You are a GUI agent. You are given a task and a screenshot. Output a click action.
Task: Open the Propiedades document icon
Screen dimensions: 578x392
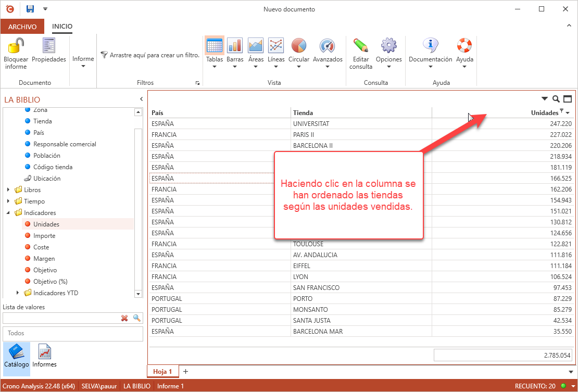49,46
